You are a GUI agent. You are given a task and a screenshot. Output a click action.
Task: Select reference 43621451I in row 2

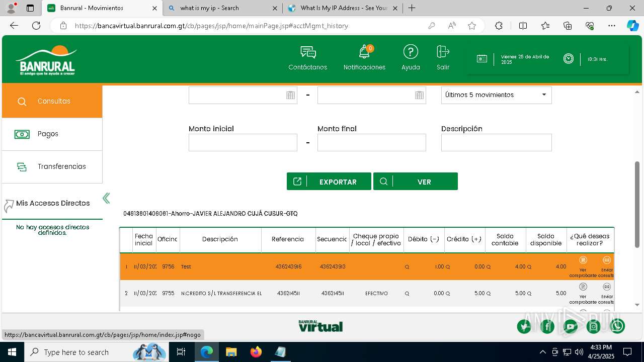click(288, 294)
